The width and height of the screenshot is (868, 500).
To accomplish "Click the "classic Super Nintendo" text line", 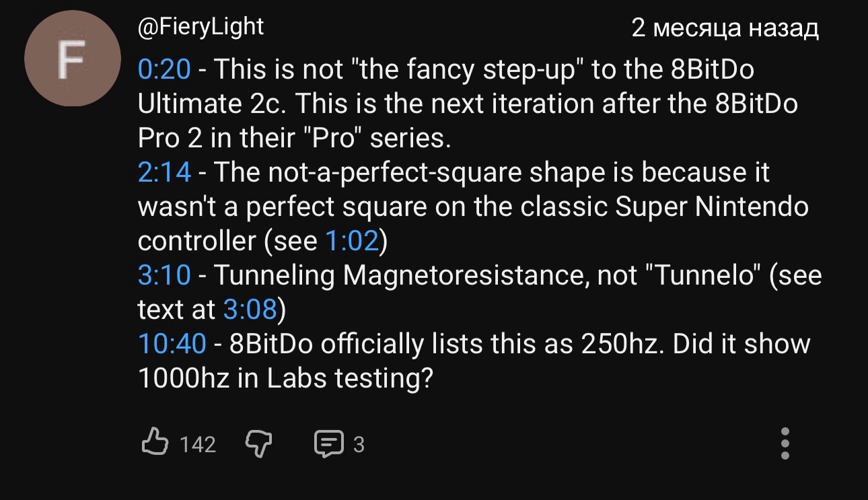I will pyautogui.click(x=473, y=207).
